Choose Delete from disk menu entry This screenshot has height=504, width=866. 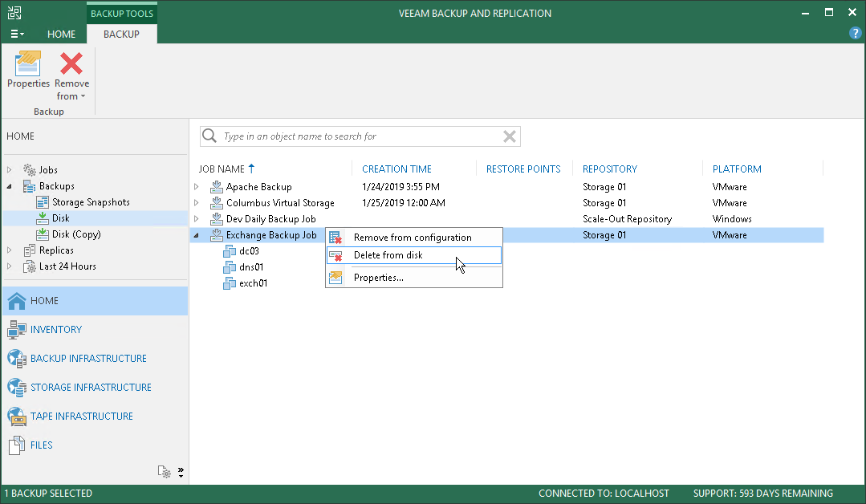[388, 255]
